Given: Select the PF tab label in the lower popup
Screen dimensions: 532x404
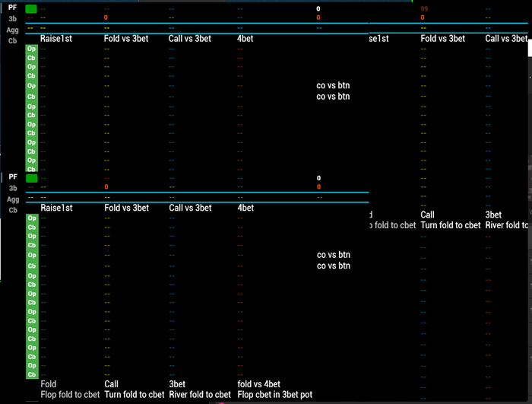Looking at the screenshot, I should click(13, 177).
